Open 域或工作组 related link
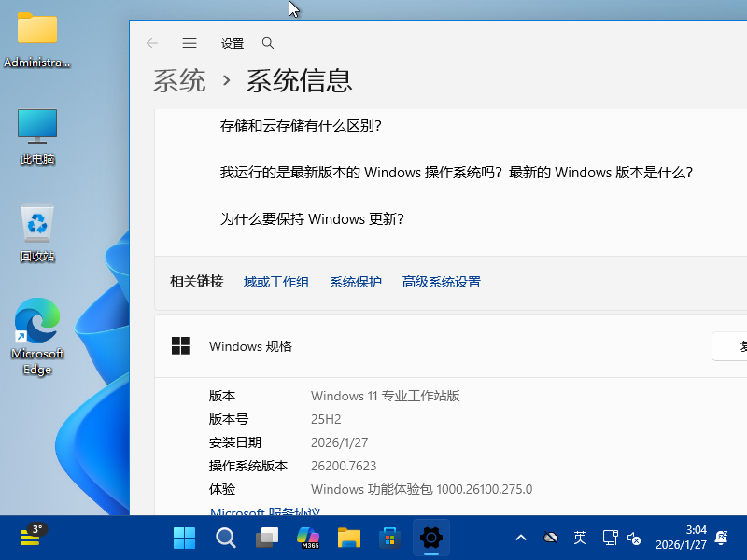 (x=276, y=282)
